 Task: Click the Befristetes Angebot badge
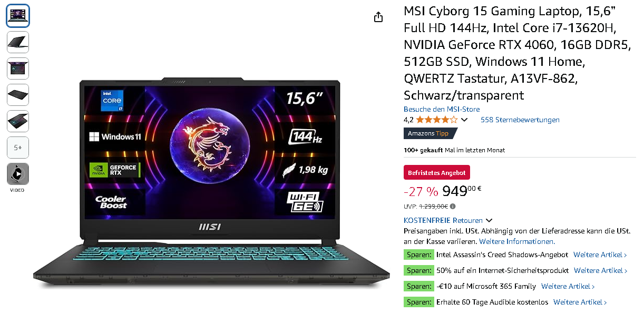pyautogui.click(x=437, y=172)
